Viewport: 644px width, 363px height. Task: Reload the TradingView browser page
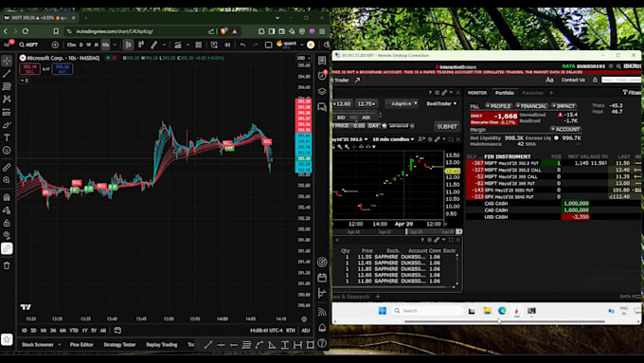click(x=26, y=31)
